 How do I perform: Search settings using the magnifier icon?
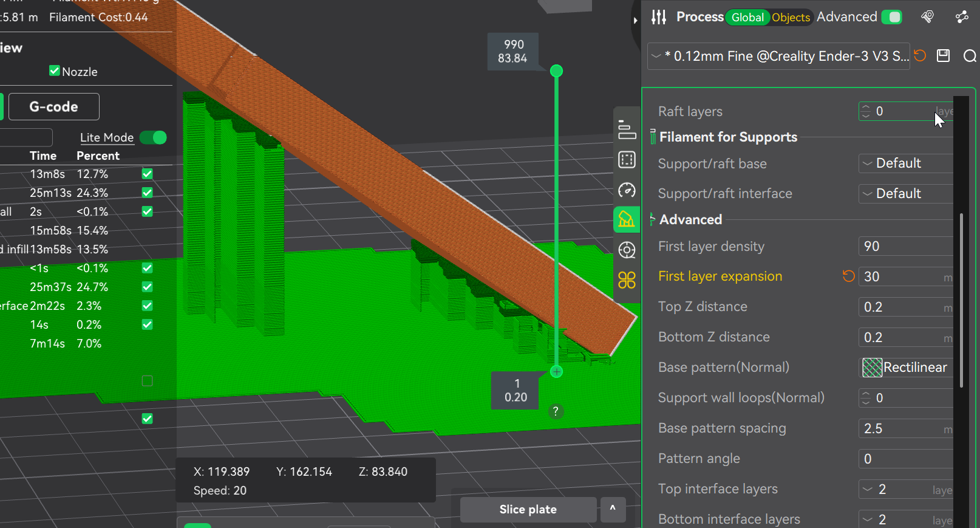(x=970, y=56)
